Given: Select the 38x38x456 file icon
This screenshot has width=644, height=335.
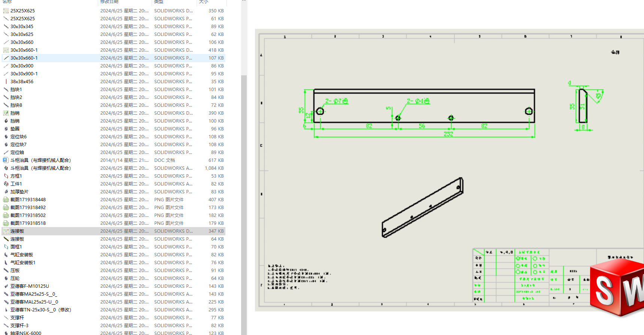Looking at the screenshot, I should pyautogui.click(x=6, y=82).
